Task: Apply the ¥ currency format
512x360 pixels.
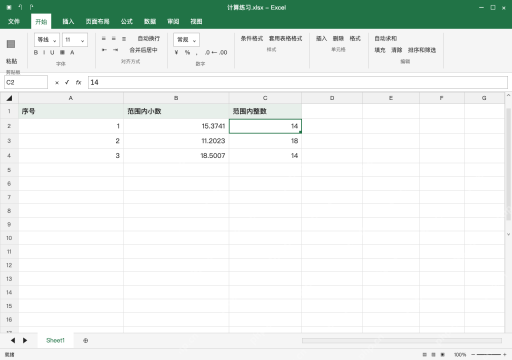Action: click(x=176, y=52)
